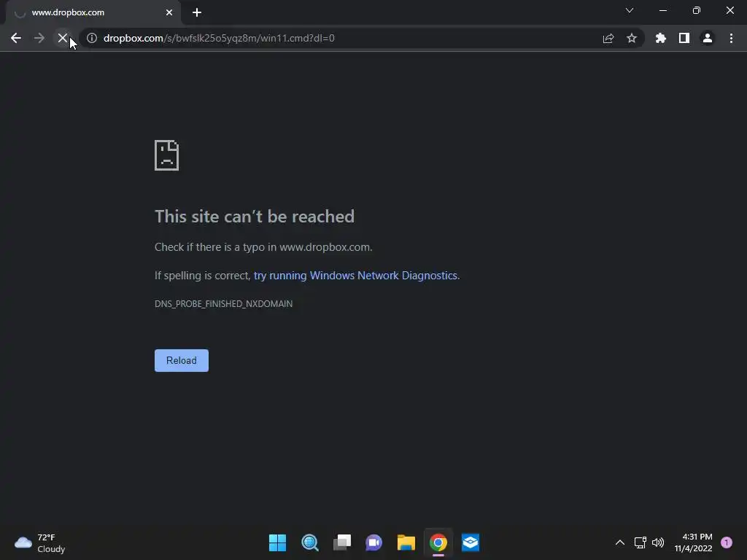Screen dimensions: 747x560
Task: Open a new tab with plus button
Action: (x=197, y=12)
